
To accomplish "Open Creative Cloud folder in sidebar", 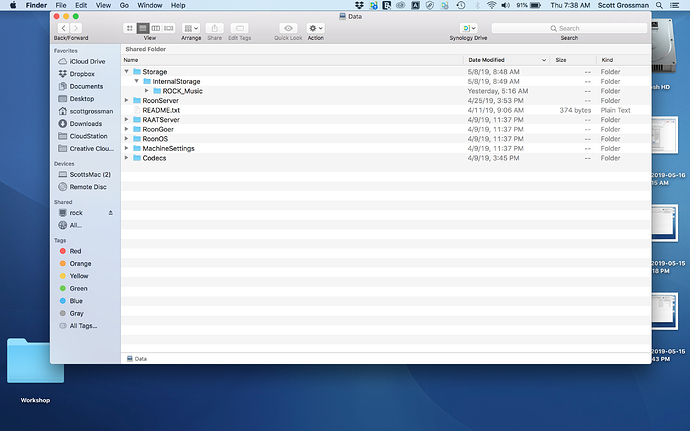I will pos(92,148).
